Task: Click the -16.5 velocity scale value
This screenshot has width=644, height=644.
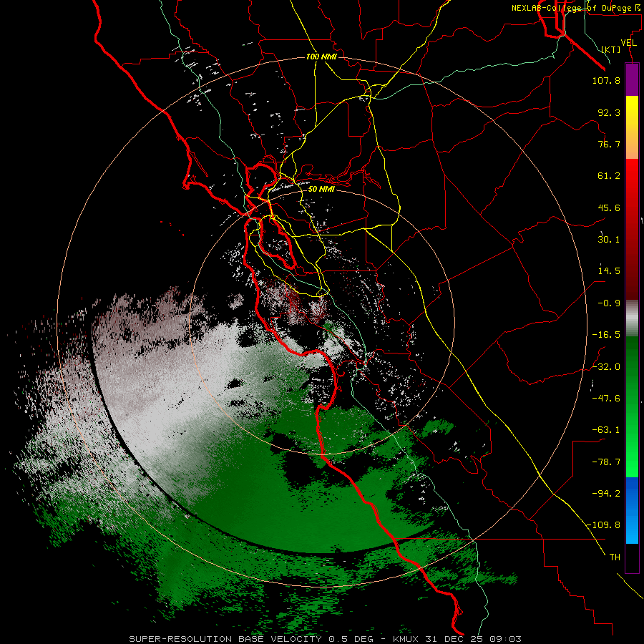Action: coord(606,335)
